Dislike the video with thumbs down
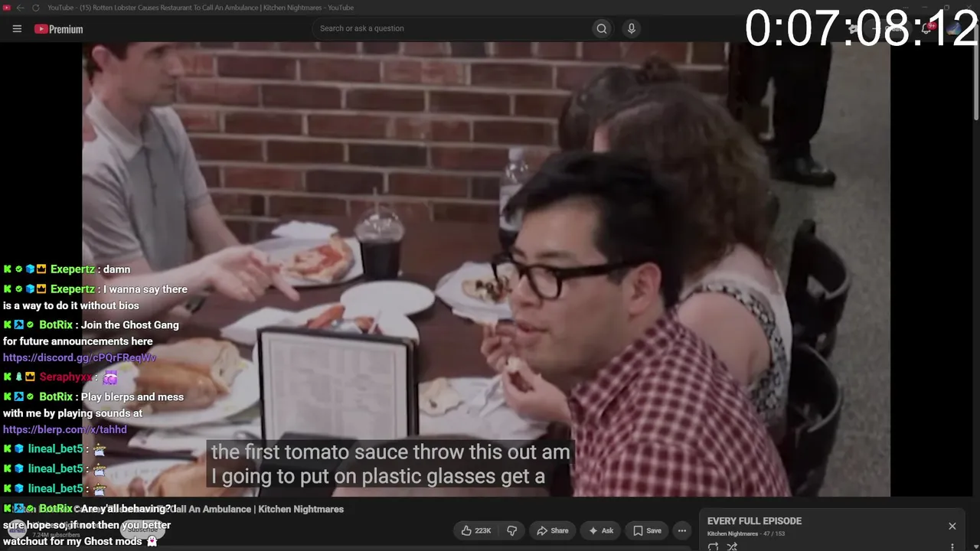This screenshot has height=551, width=980. (512, 530)
